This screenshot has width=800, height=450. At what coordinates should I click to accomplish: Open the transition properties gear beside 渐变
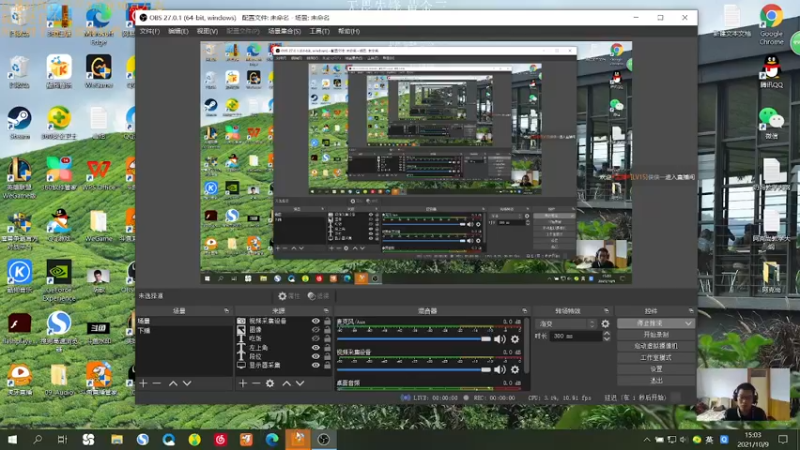[x=605, y=323]
